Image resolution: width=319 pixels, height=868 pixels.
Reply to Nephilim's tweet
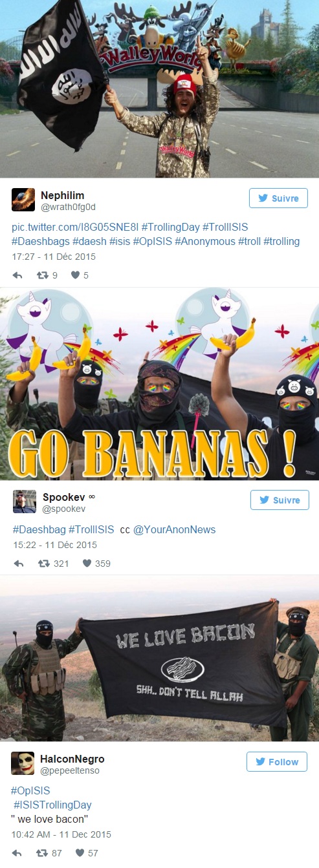[x=18, y=275]
